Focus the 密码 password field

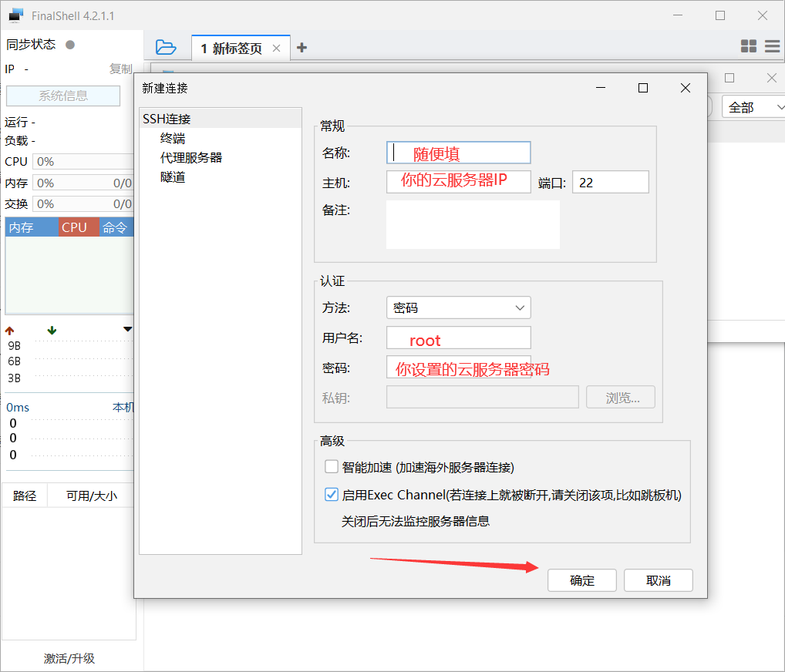point(459,368)
